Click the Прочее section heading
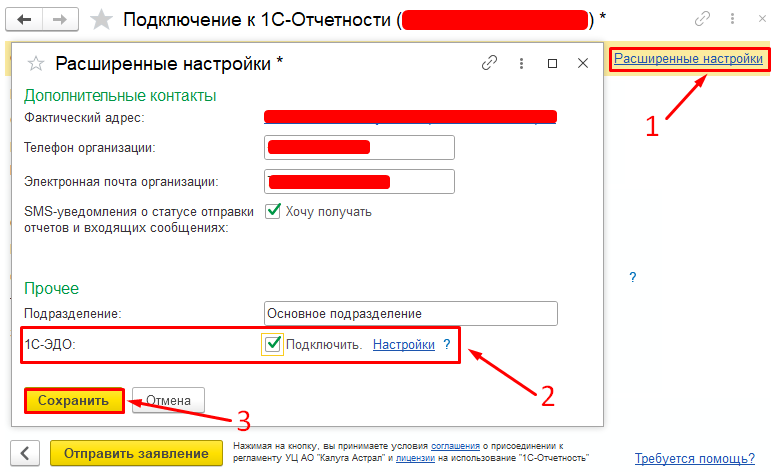 pyautogui.click(x=51, y=288)
